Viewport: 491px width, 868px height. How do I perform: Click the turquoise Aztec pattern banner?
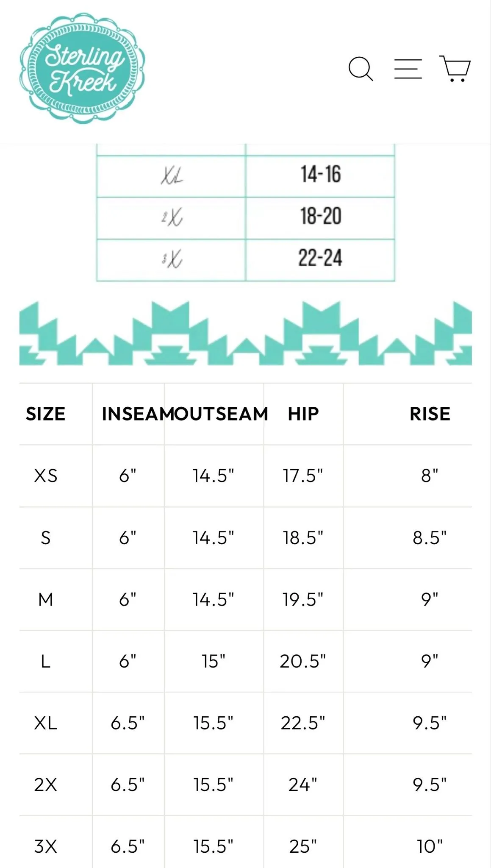point(246,333)
